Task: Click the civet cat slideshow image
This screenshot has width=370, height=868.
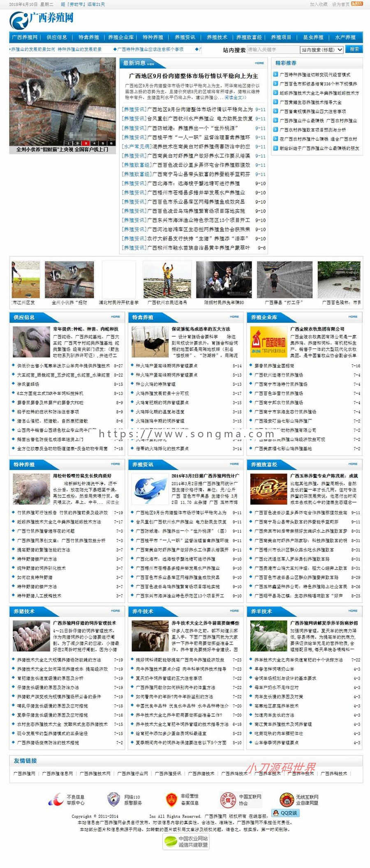Action: click(x=62, y=102)
